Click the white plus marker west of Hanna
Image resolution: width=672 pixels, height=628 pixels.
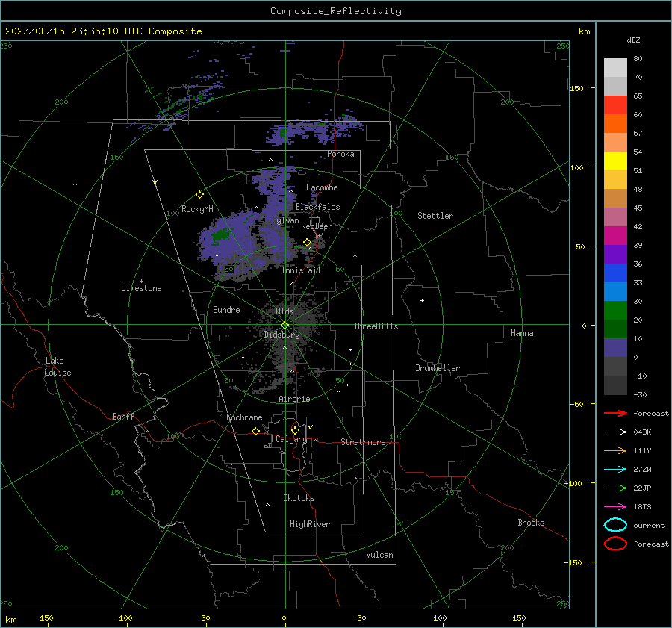point(422,300)
